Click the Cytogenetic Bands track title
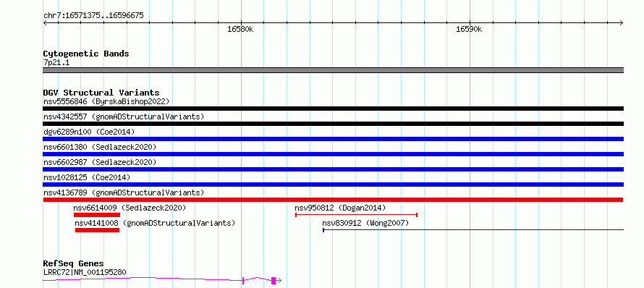Screen dimensions: 644x288 tap(86, 54)
